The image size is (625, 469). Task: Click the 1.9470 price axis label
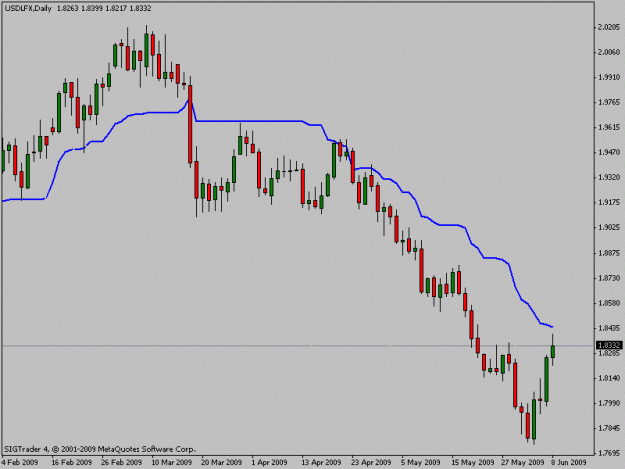(x=609, y=152)
